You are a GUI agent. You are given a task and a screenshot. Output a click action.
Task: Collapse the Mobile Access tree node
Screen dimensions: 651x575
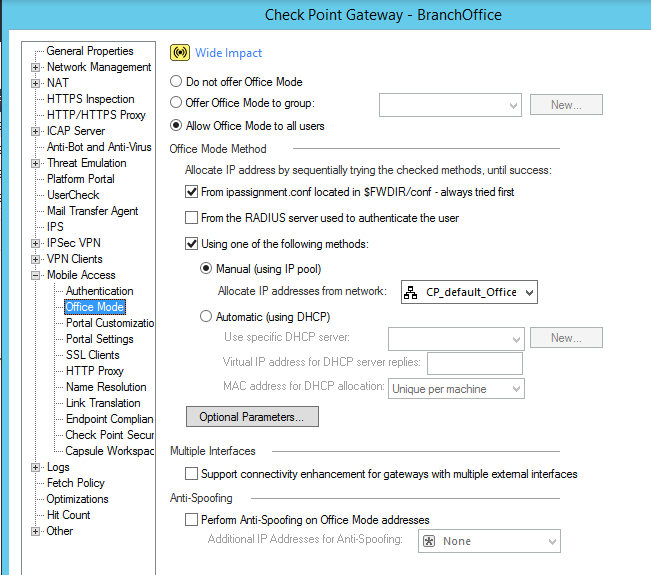36,275
